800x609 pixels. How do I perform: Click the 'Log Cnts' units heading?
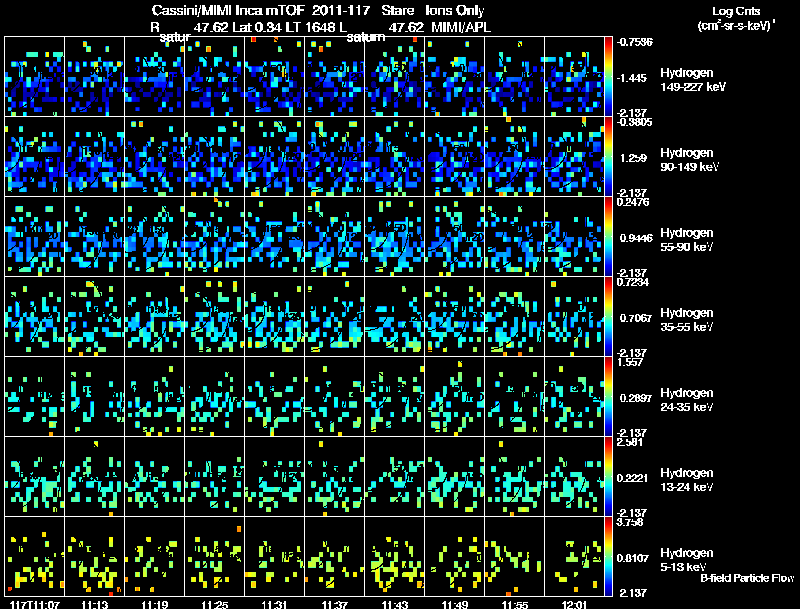[736, 11]
